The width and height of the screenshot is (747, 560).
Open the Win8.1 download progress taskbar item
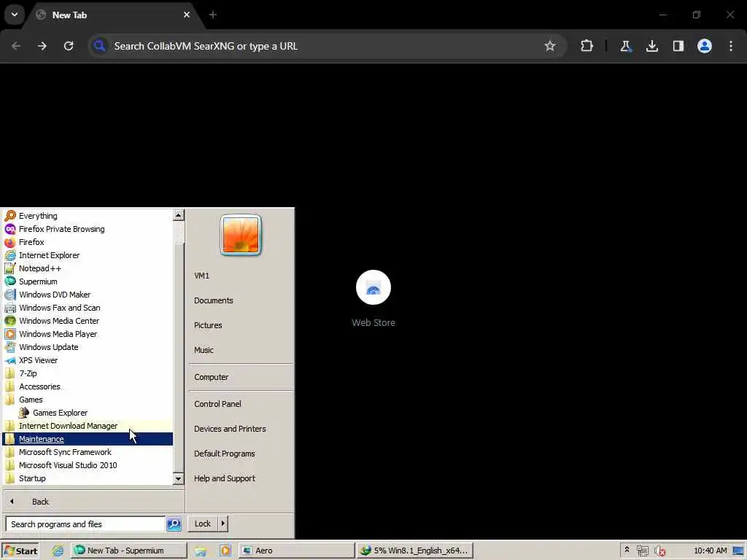(414, 551)
